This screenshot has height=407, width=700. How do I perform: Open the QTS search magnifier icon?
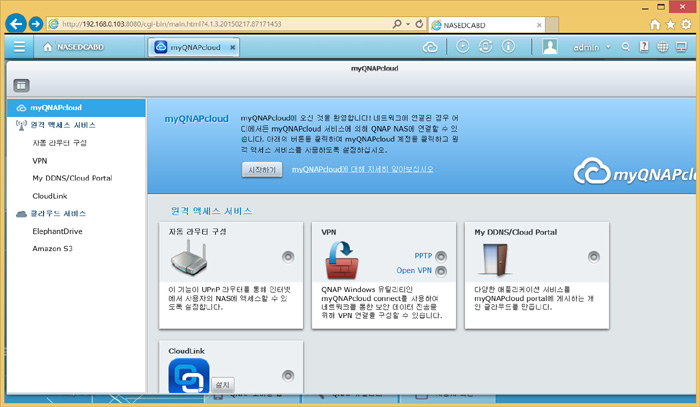pyautogui.click(x=625, y=47)
